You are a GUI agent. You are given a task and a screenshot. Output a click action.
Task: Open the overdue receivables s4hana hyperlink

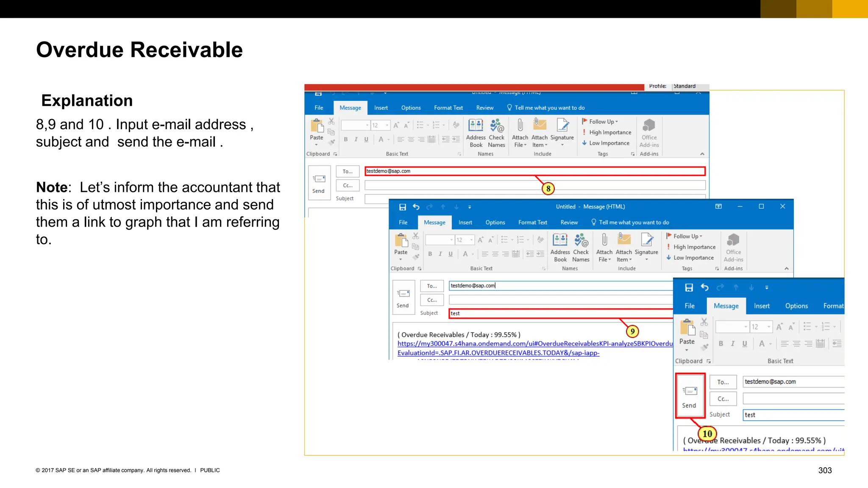(x=535, y=348)
